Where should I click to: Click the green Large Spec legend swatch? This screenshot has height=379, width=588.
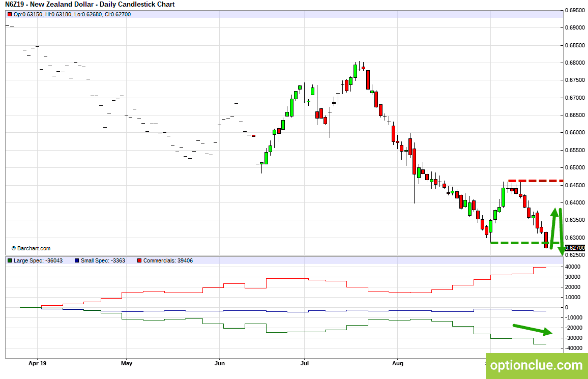pyautogui.click(x=10, y=260)
